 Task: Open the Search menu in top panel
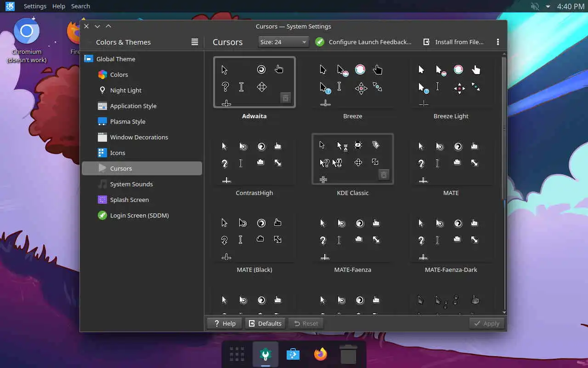pos(80,6)
